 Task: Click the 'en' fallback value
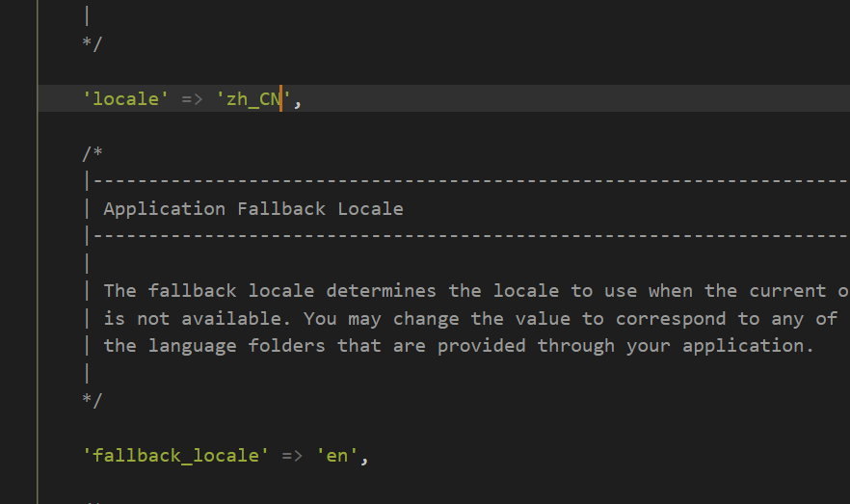point(336,456)
